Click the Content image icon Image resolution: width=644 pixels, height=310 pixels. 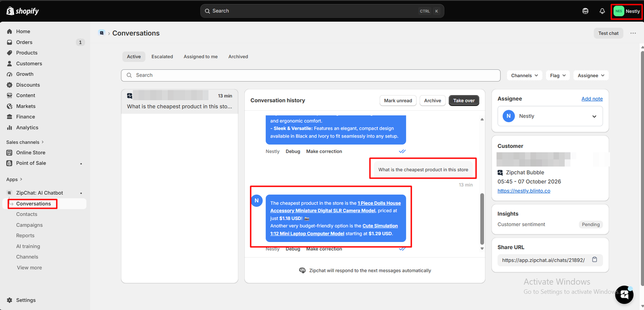coord(9,96)
